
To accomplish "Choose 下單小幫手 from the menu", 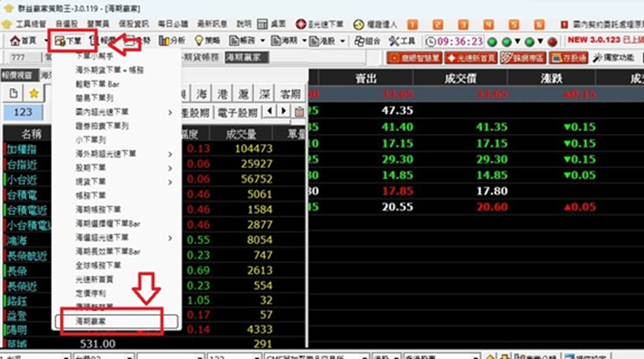I will click(x=95, y=56).
